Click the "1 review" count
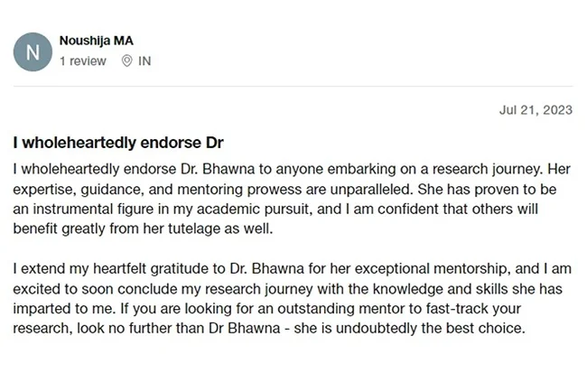 click(x=82, y=61)
